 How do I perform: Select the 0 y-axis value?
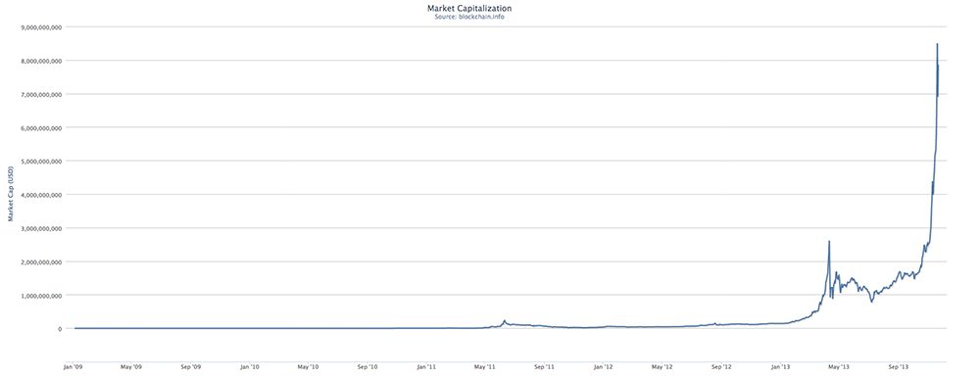(60, 329)
